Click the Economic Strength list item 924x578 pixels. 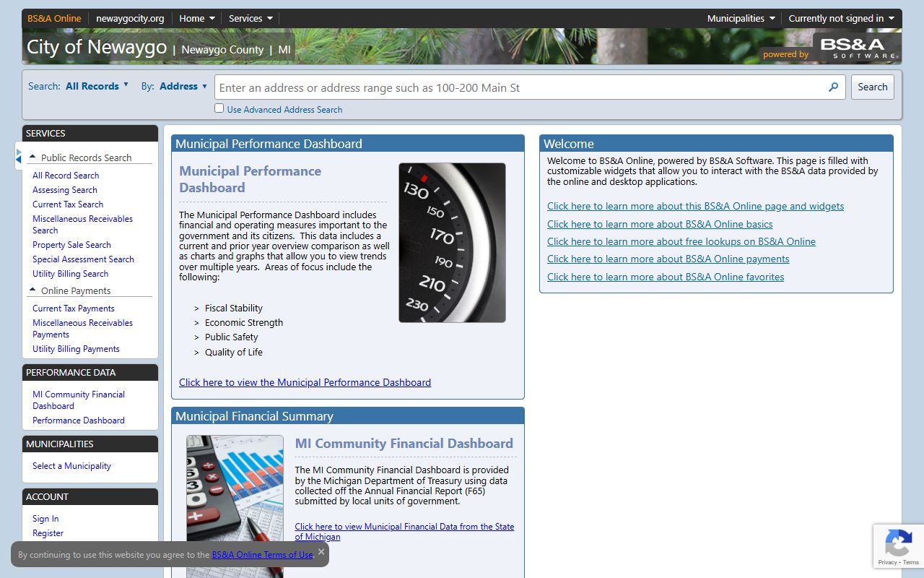pos(244,322)
